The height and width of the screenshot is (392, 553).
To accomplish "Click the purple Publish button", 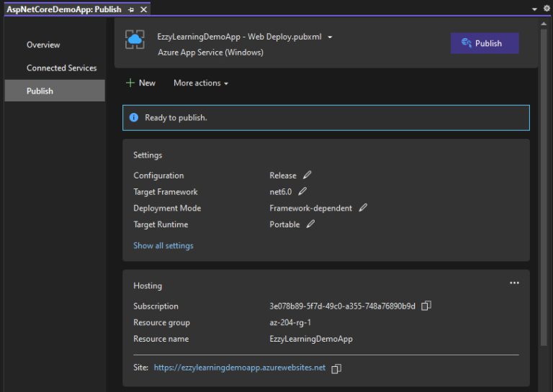I will 484,43.
